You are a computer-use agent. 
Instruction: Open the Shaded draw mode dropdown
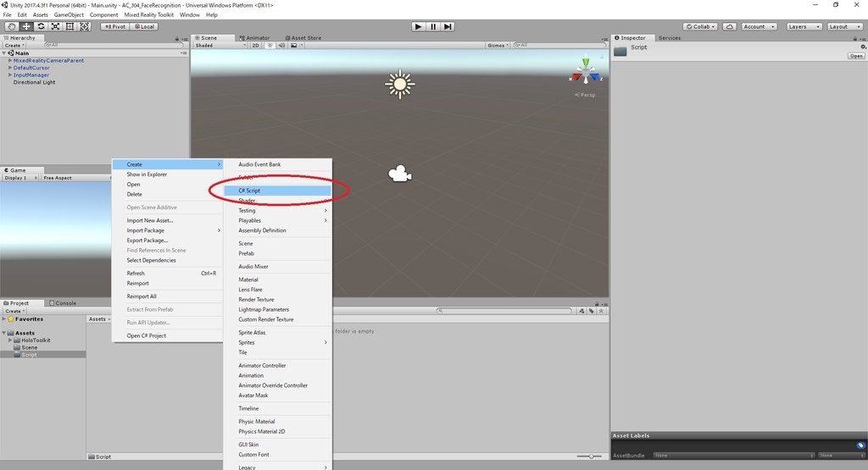pos(220,46)
